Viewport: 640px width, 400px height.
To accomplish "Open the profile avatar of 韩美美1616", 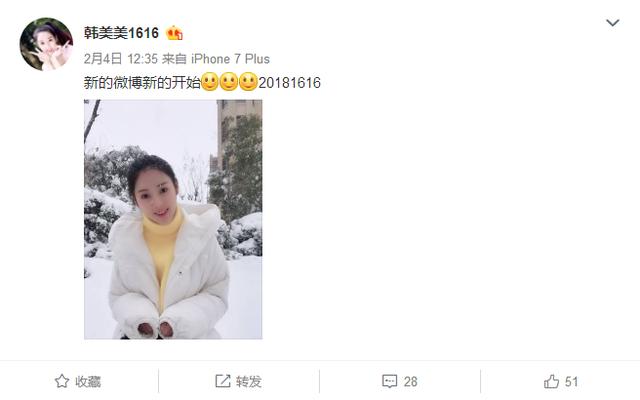I will click(x=46, y=44).
